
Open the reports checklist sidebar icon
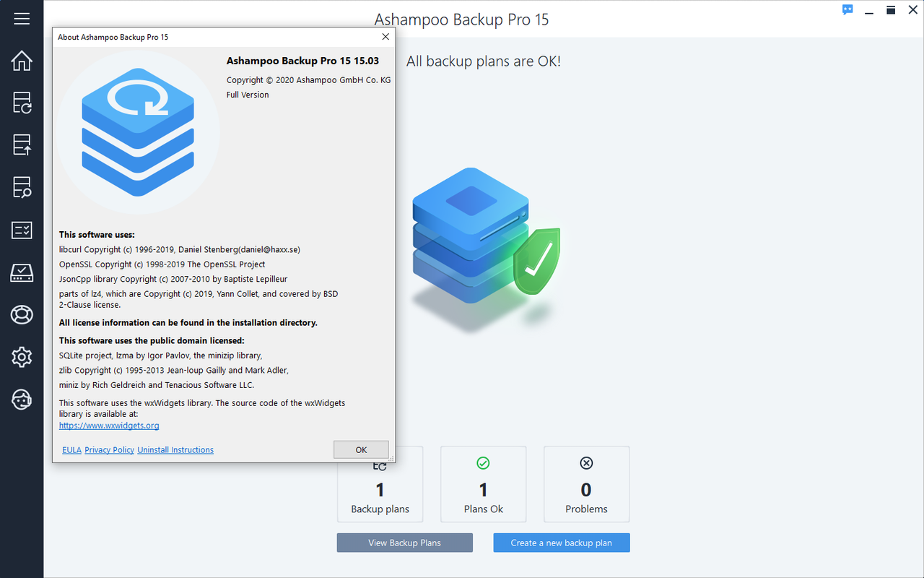[x=22, y=230]
